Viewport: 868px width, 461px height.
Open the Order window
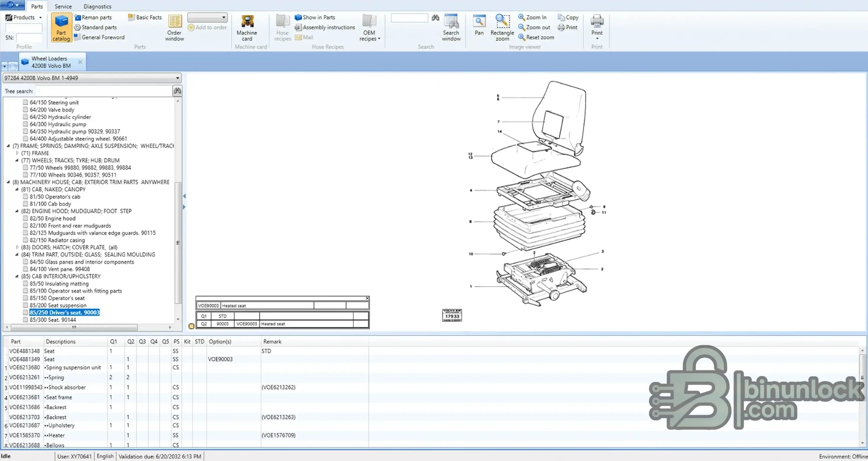click(x=175, y=28)
